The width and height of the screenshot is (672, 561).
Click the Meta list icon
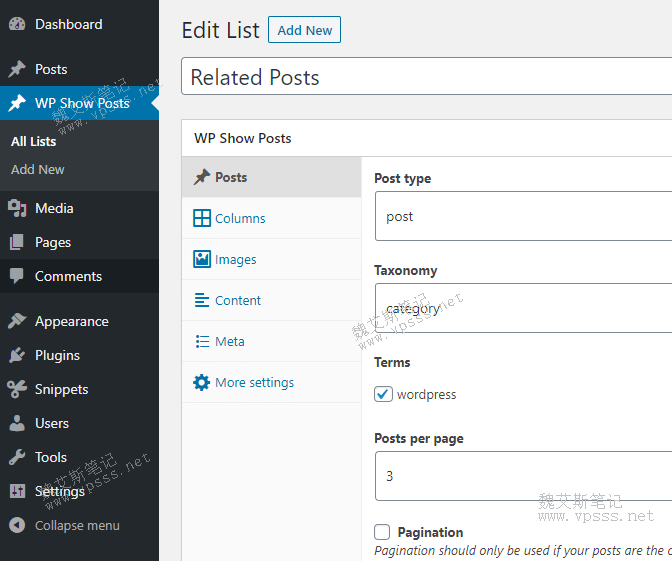[x=202, y=341]
